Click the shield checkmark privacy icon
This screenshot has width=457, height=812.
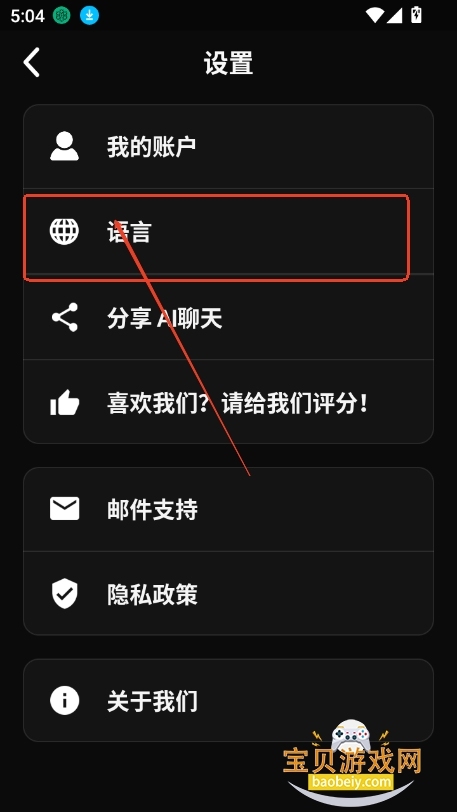click(x=65, y=593)
